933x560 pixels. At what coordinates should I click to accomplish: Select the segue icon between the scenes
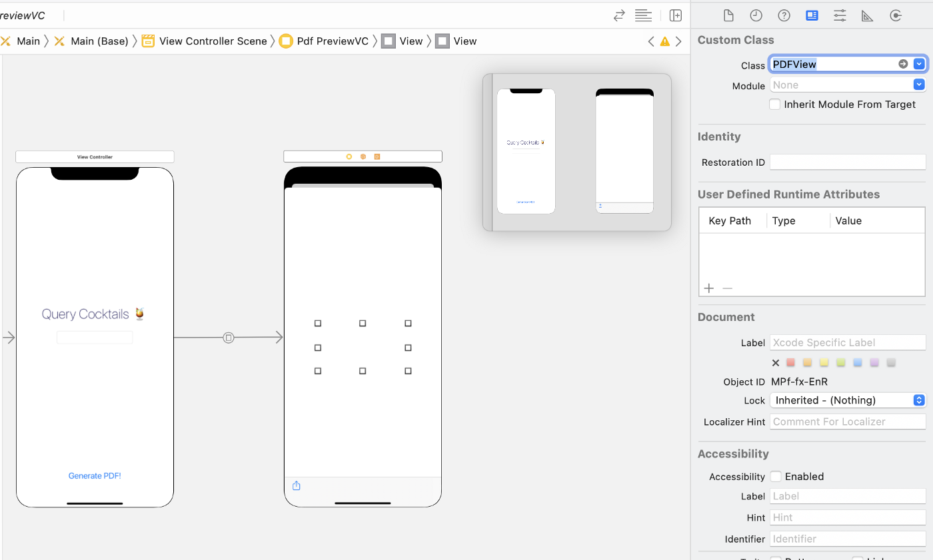[229, 338]
